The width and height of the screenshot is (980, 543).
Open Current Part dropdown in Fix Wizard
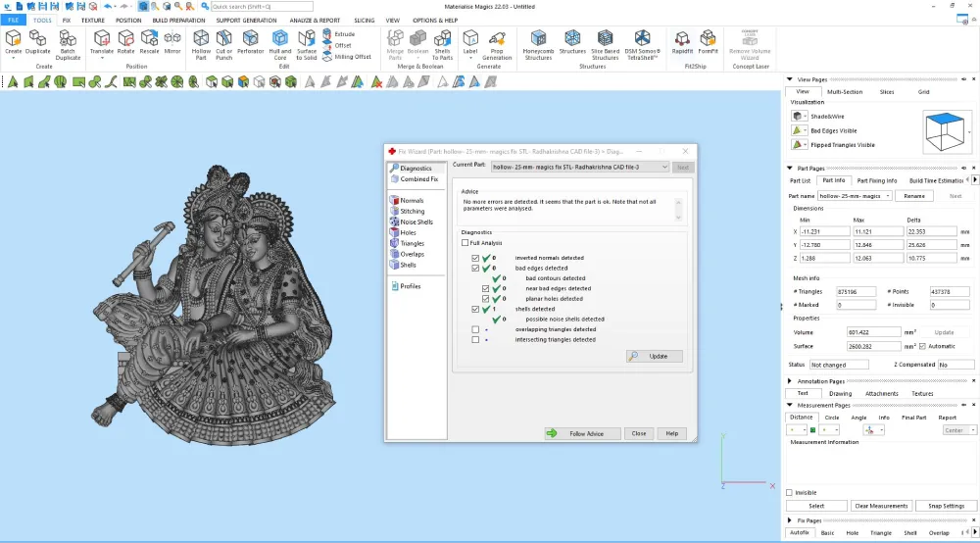point(664,167)
